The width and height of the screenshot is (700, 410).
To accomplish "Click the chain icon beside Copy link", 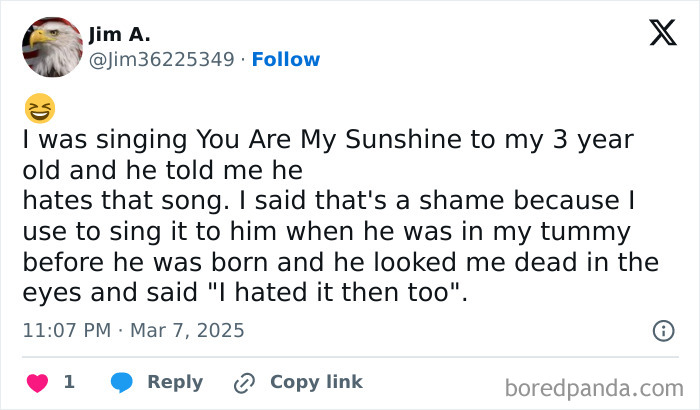I will click(x=244, y=382).
